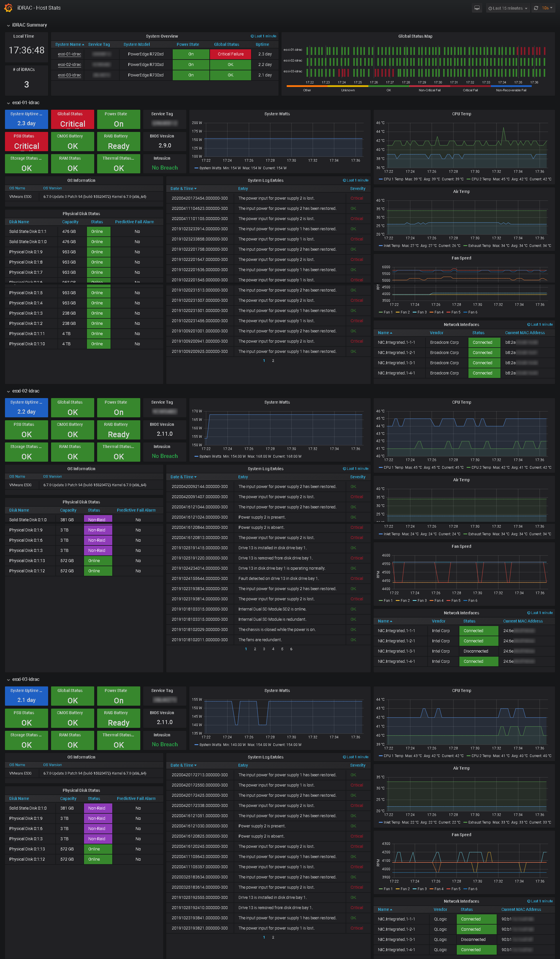Click the System Name sort arrow icon
The height and width of the screenshot is (959, 560).
pos(83,45)
